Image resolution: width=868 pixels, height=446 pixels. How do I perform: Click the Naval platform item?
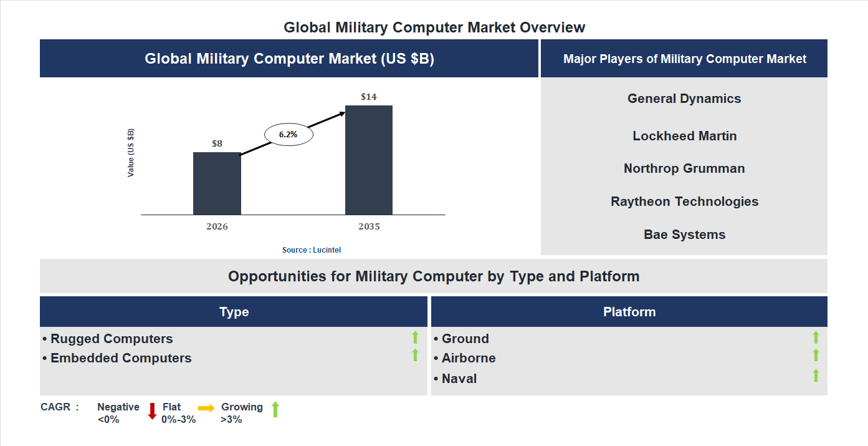point(455,379)
